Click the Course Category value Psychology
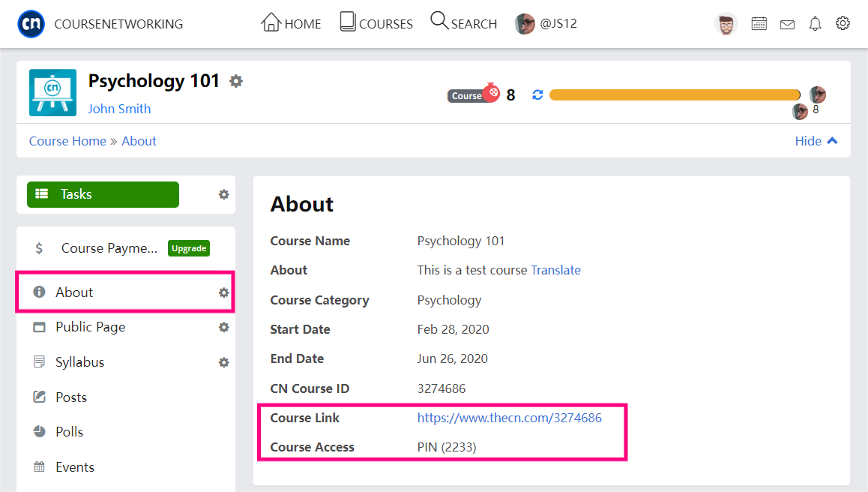Image resolution: width=868 pixels, height=492 pixels. click(x=450, y=300)
